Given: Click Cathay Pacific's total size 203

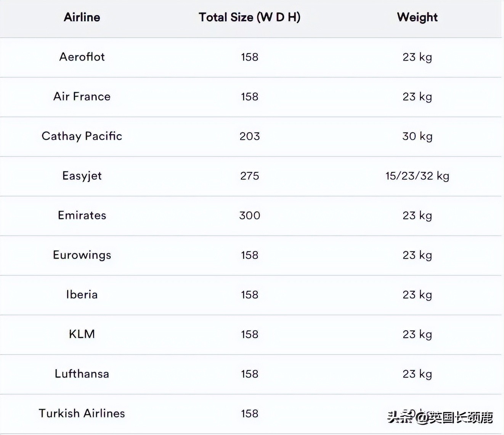Looking at the screenshot, I should click(x=249, y=136).
